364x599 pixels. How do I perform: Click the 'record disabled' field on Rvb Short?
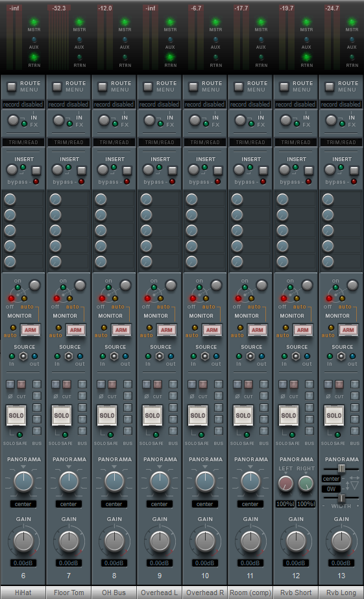tap(296, 105)
